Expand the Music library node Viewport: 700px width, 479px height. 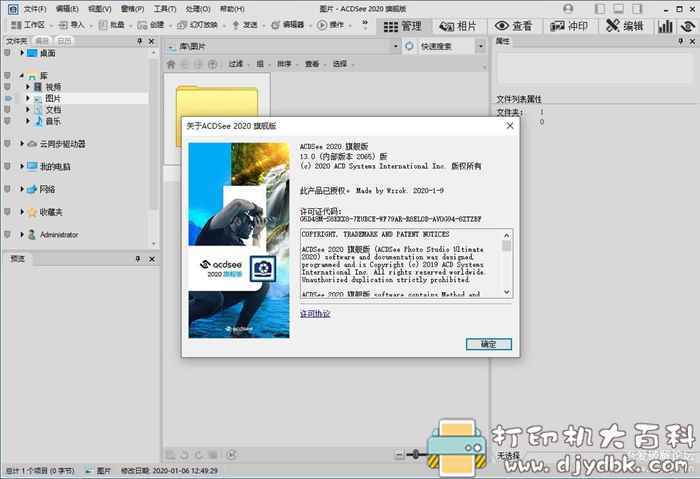pos(28,121)
